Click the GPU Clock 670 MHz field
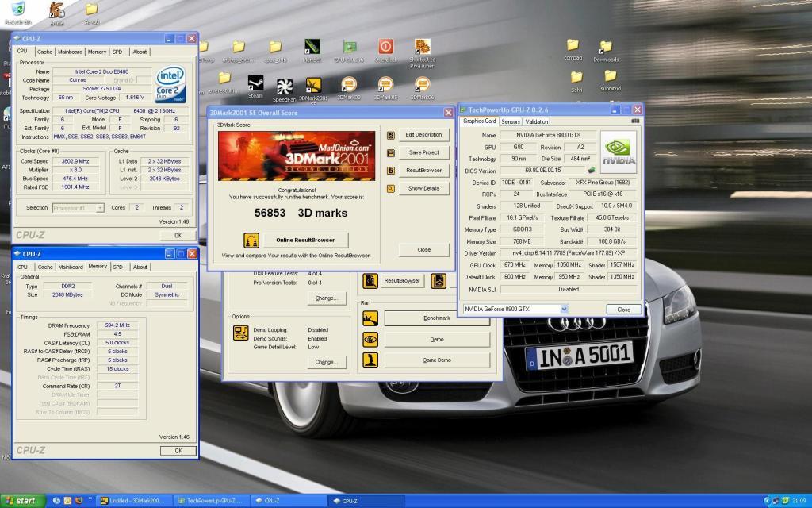This screenshot has height=508, width=812. tap(515, 265)
